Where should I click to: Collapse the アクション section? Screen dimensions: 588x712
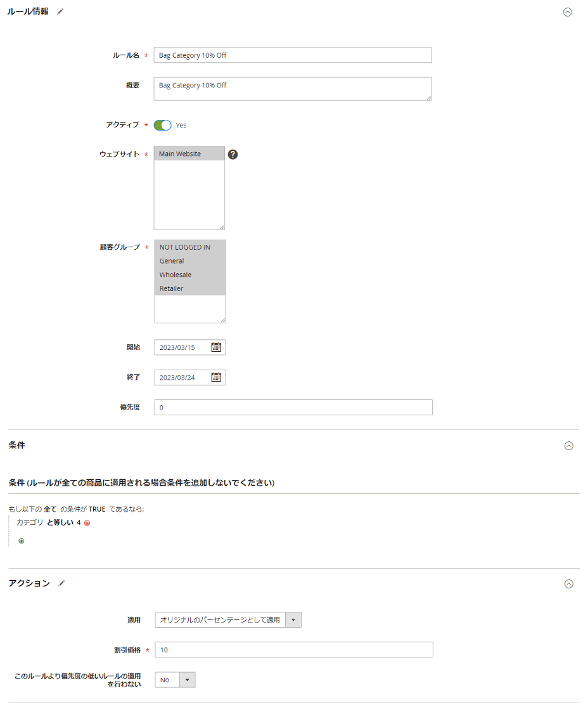(568, 584)
